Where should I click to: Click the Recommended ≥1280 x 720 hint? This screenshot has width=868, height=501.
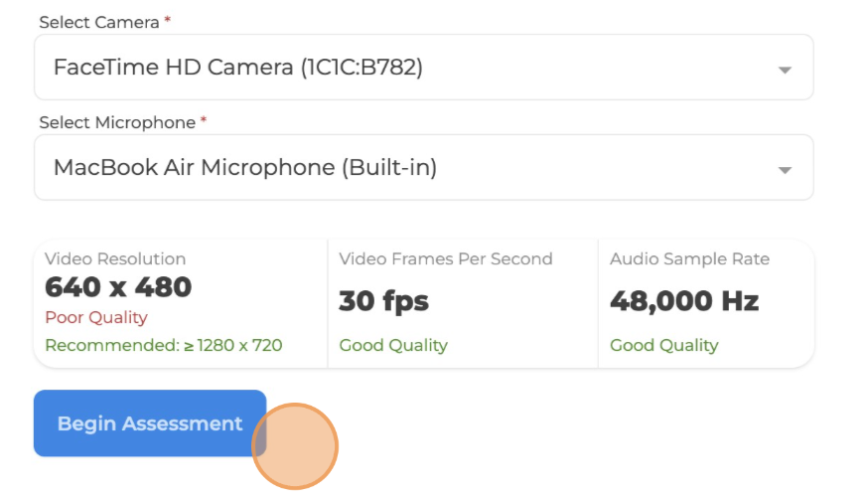tap(164, 345)
